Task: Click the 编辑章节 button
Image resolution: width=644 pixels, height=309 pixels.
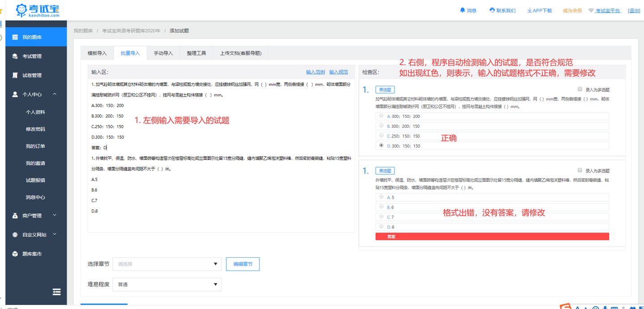Action: [x=243, y=264]
